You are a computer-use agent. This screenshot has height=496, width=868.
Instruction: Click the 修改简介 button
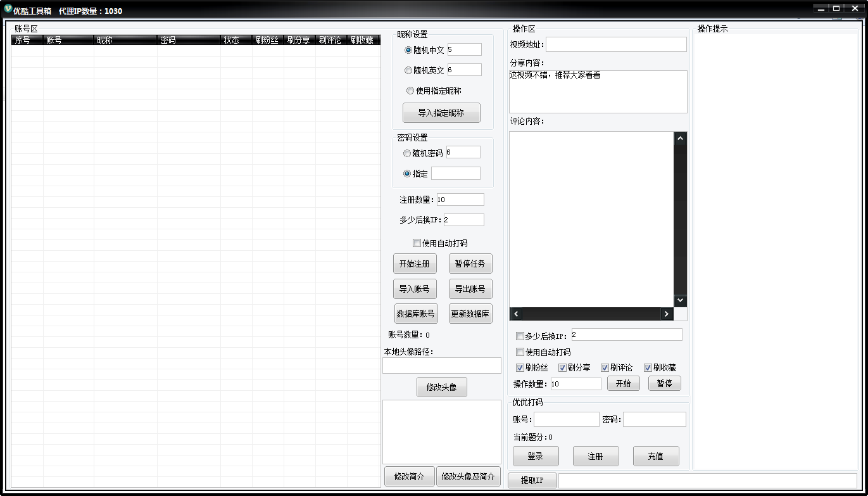pos(410,476)
